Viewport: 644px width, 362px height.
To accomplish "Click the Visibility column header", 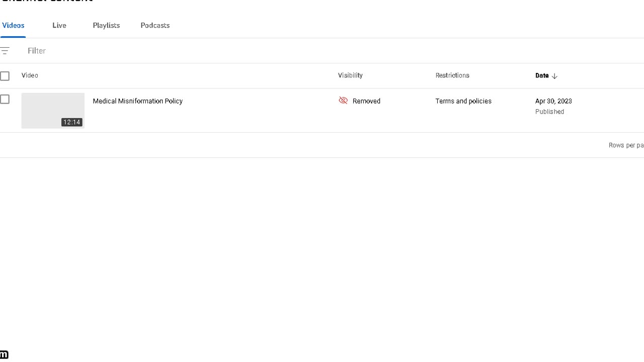I will (x=350, y=75).
